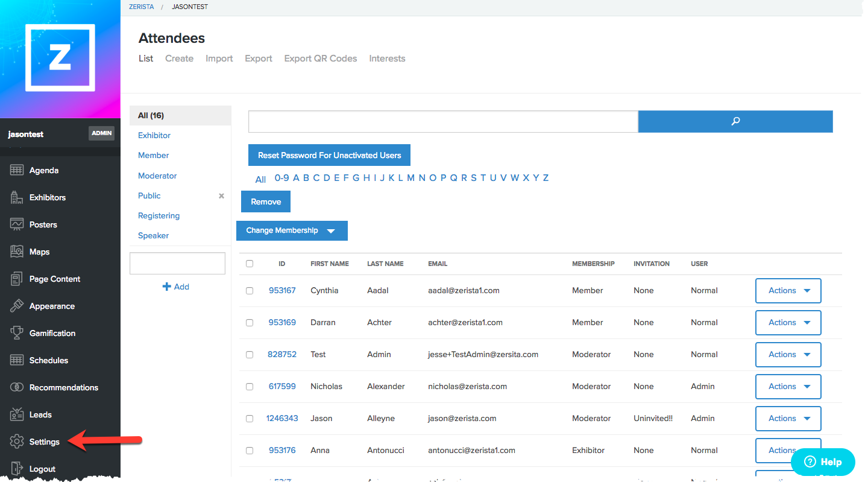Select the All (16) group

(x=180, y=115)
